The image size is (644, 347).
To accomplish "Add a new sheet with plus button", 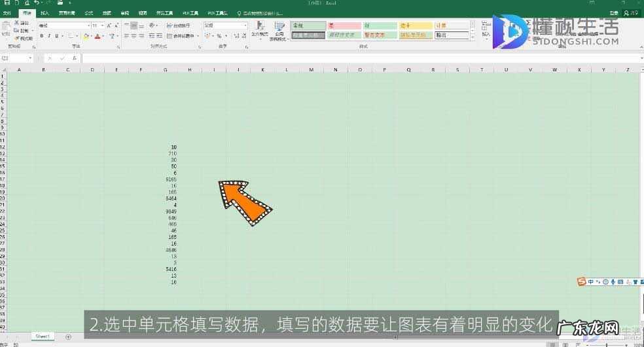I will [68, 337].
